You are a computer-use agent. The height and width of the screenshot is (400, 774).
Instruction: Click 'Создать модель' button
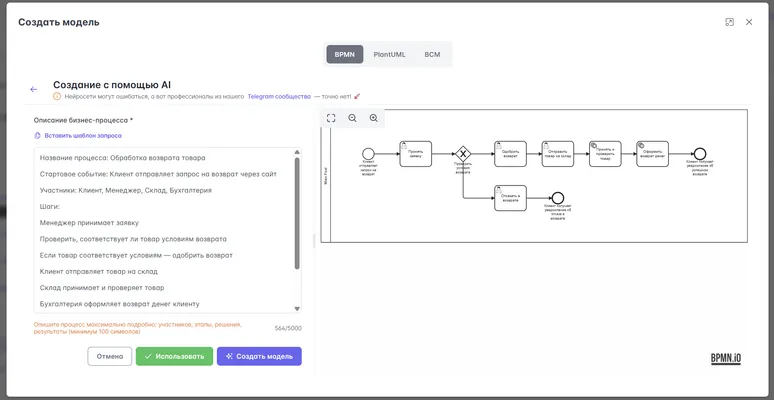(259, 356)
